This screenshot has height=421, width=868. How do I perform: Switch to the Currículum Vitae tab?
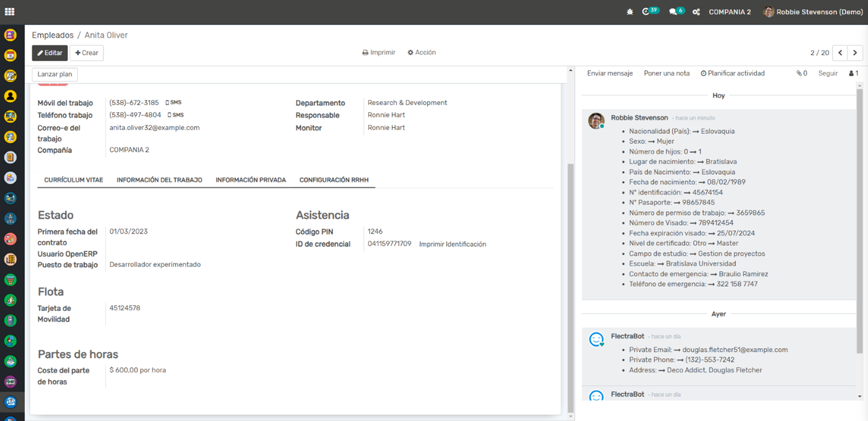coord(74,180)
